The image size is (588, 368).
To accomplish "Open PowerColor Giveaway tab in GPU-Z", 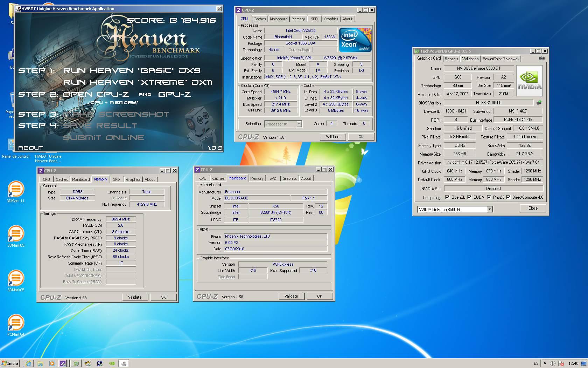I will pos(501,59).
